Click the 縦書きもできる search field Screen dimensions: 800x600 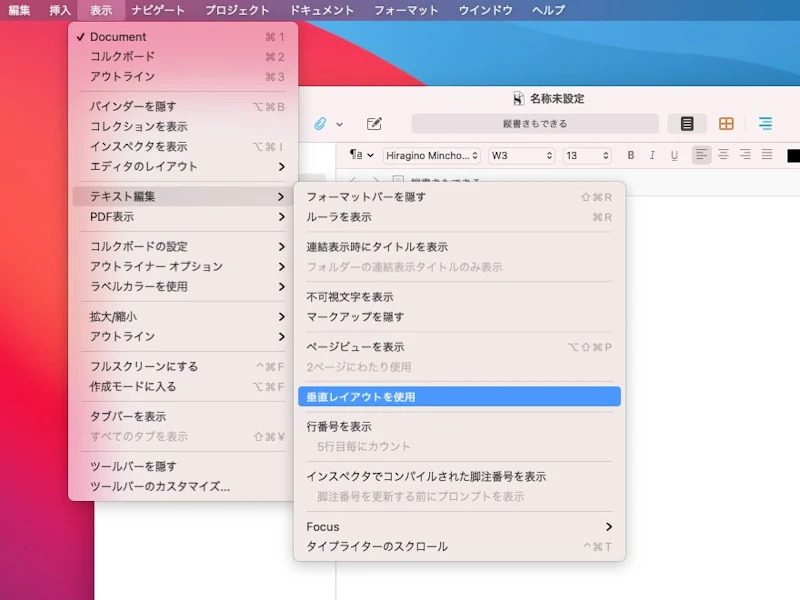[535, 123]
